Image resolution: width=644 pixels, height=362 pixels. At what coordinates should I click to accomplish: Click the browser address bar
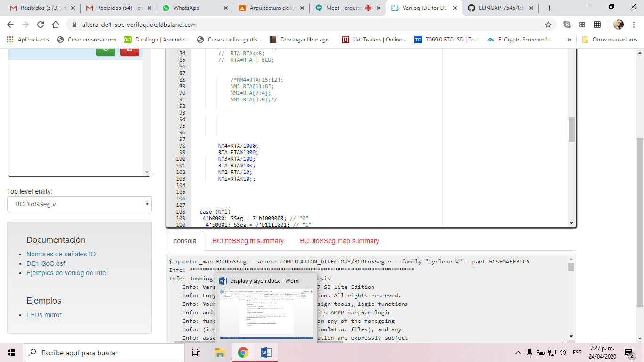coord(311,25)
